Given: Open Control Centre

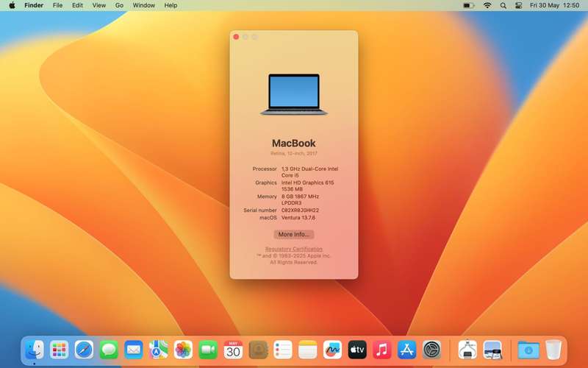Looking at the screenshot, I should (519, 5).
